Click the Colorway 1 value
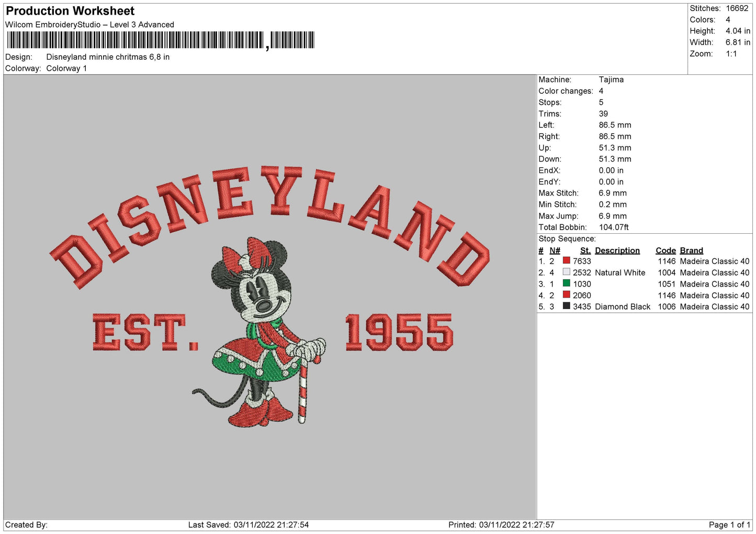The image size is (756, 534). [66, 69]
